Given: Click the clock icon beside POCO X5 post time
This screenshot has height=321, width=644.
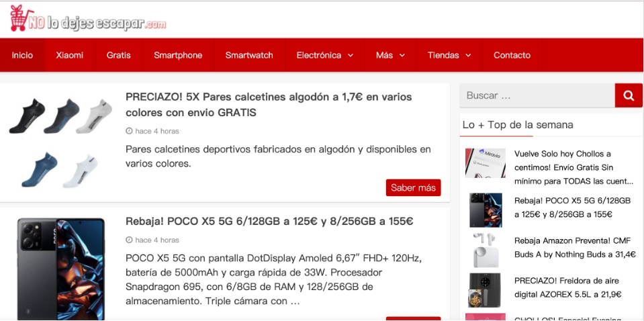Looking at the screenshot, I should point(129,240).
